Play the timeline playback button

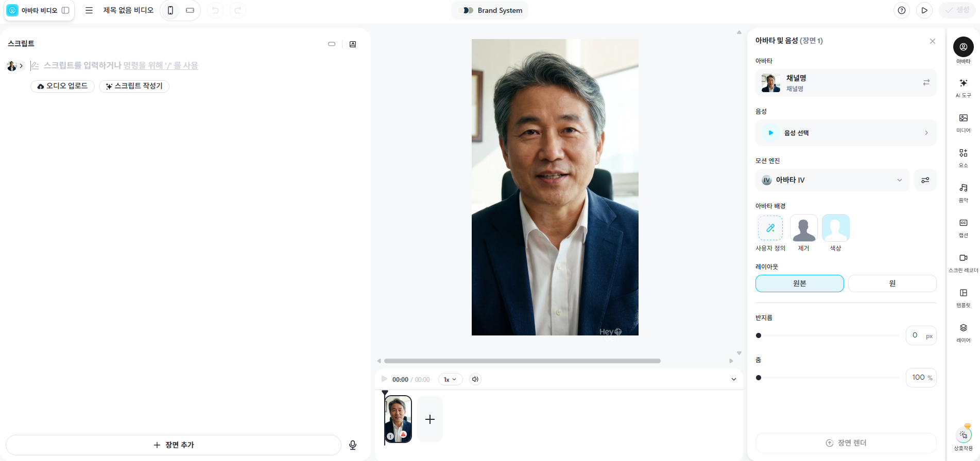[x=384, y=379]
